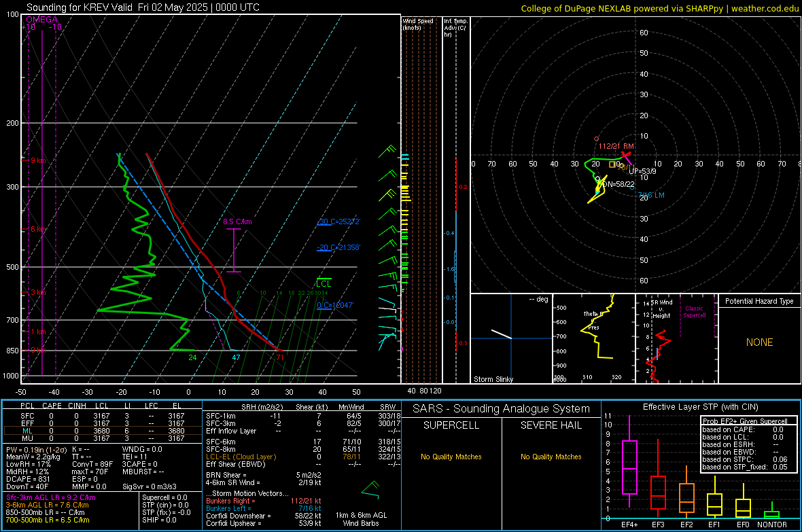
Task: Select the SFC-1km shear row
Action: [303, 416]
